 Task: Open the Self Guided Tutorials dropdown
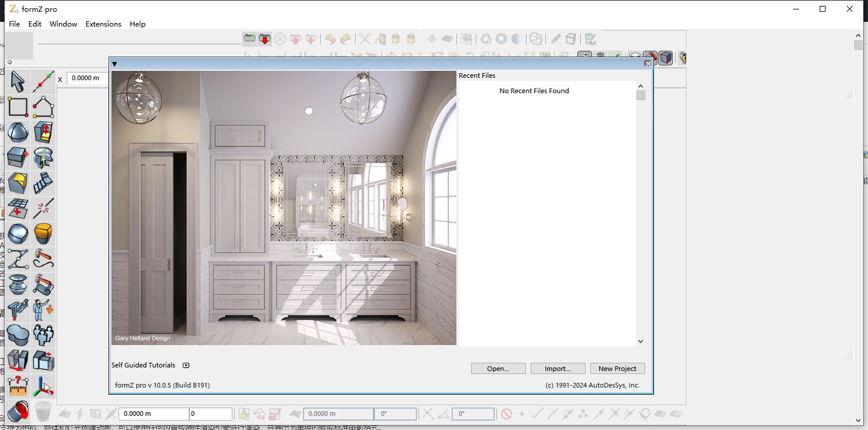[x=185, y=365]
